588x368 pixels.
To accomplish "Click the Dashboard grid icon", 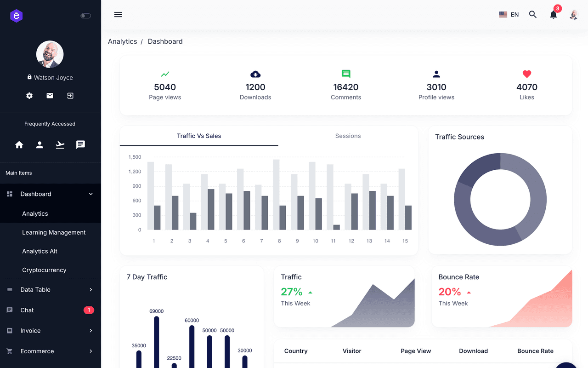I will tap(10, 194).
